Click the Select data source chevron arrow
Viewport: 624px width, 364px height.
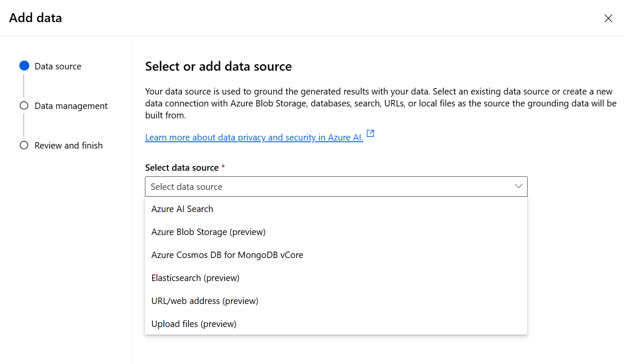point(518,186)
